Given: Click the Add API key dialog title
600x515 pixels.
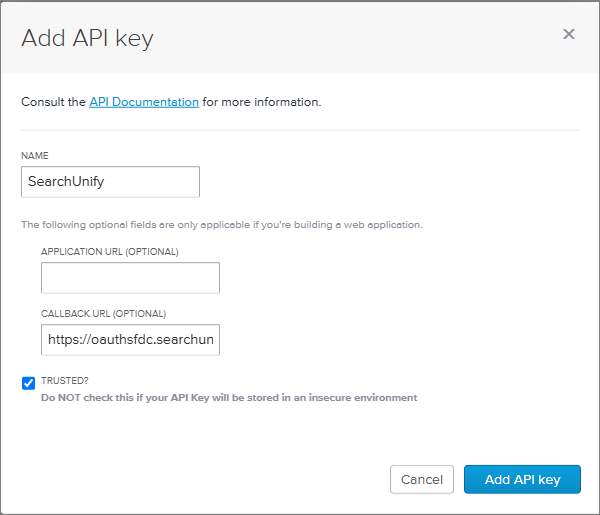Looking at the screenshot, I should click(88, 39).
